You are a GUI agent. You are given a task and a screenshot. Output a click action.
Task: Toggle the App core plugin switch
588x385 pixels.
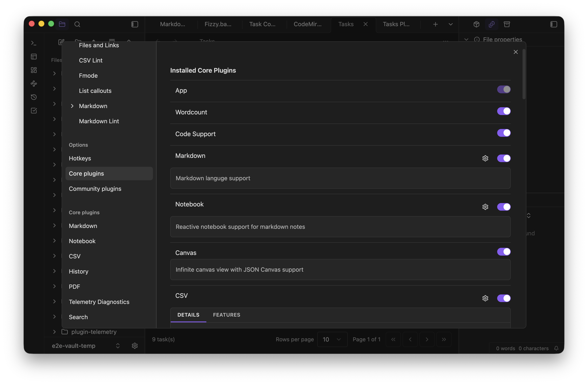[x=504, y=89]
